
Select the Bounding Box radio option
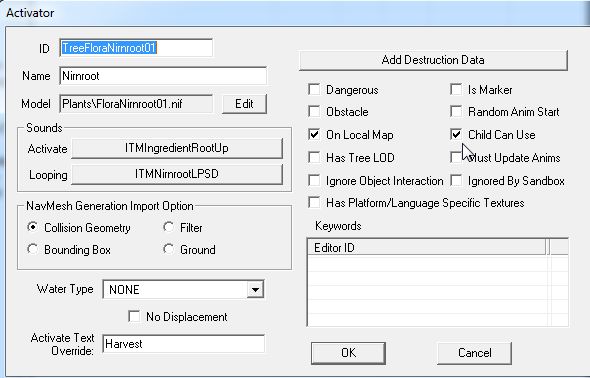tap(33, 249)
